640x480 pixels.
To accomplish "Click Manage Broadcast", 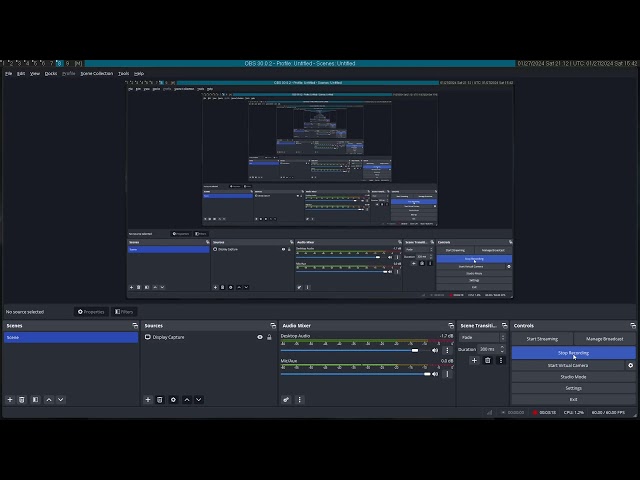I will click(x=604, y=339).
